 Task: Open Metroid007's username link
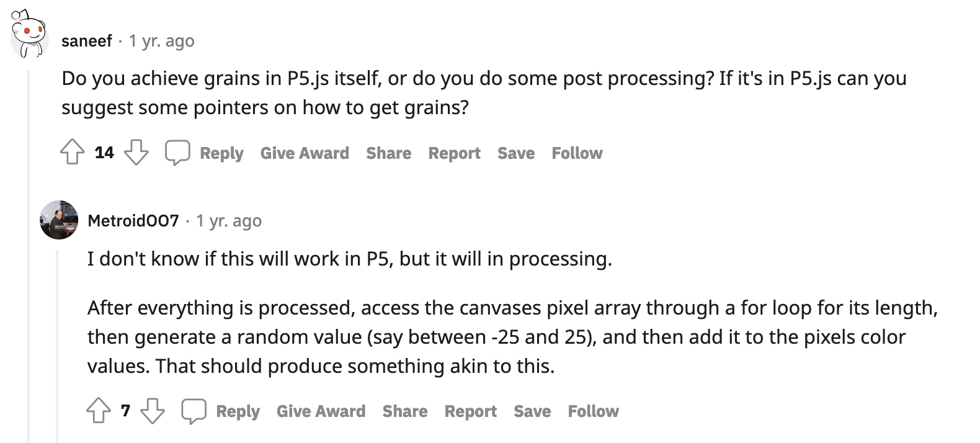tap(133, 221)
